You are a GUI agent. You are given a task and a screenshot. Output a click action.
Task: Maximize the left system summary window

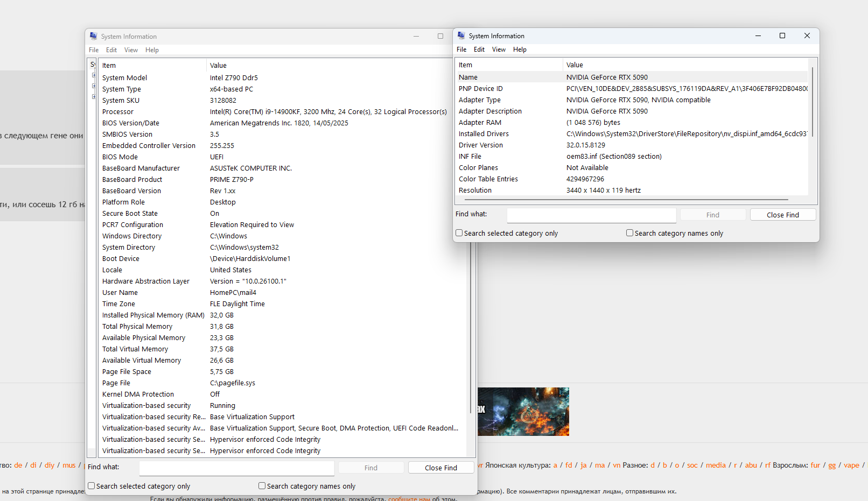[x=440, y=36]
